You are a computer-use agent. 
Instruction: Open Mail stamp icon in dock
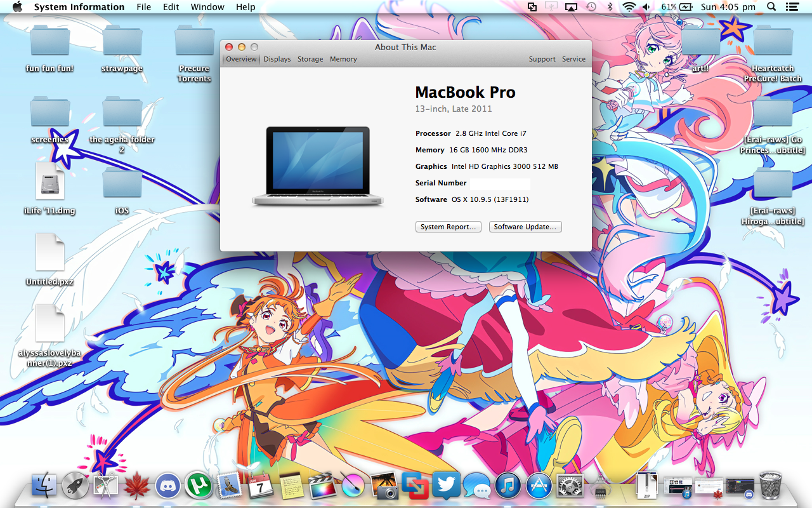click(x=229, y=486)
